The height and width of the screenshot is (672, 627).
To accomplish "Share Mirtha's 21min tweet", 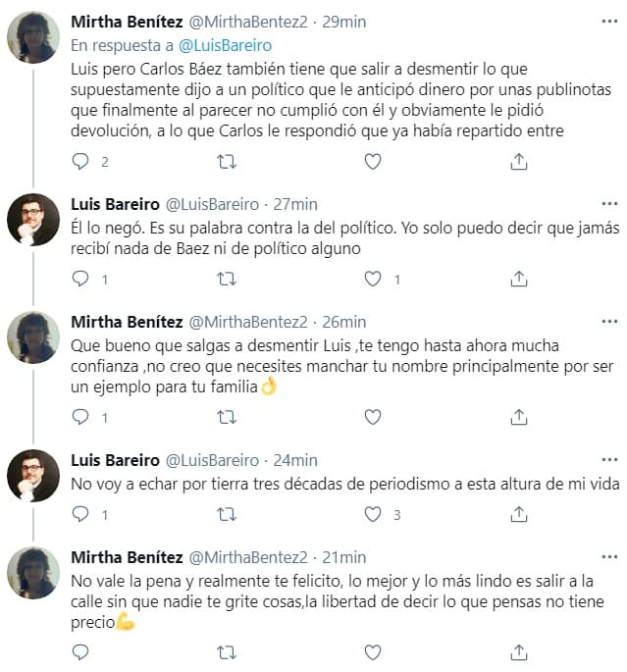I will coord(518,651).
